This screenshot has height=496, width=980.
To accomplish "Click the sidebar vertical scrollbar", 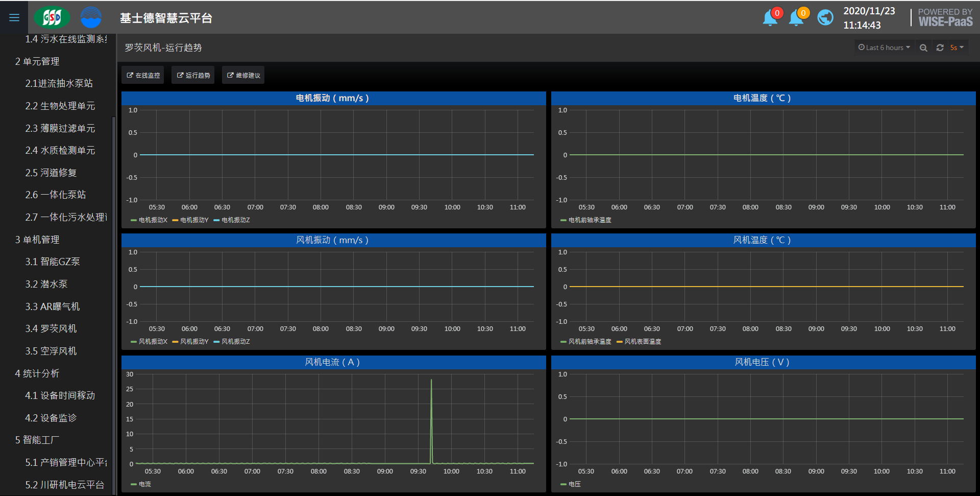I will click(113, 255).
